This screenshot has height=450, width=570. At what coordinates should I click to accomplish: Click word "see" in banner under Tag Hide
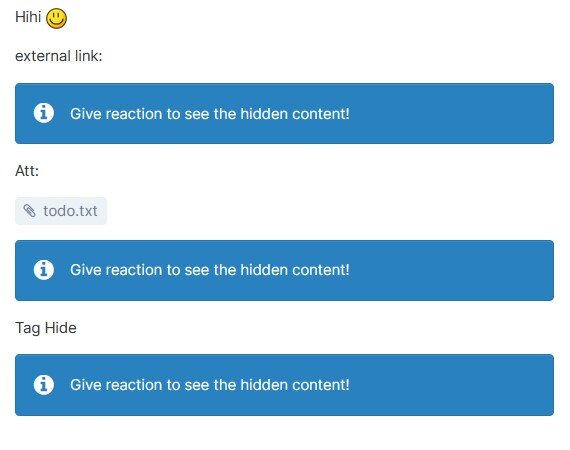[197, 385]
